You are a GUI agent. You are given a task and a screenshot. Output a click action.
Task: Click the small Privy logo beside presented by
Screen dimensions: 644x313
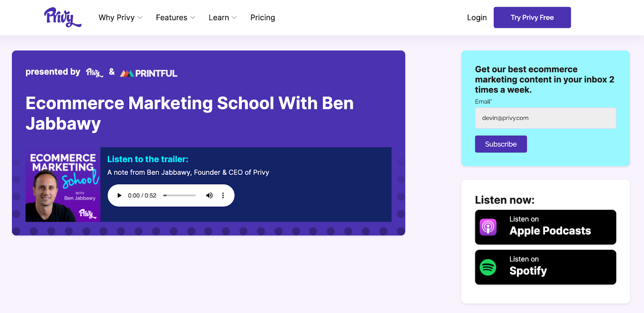pos(95,73)
